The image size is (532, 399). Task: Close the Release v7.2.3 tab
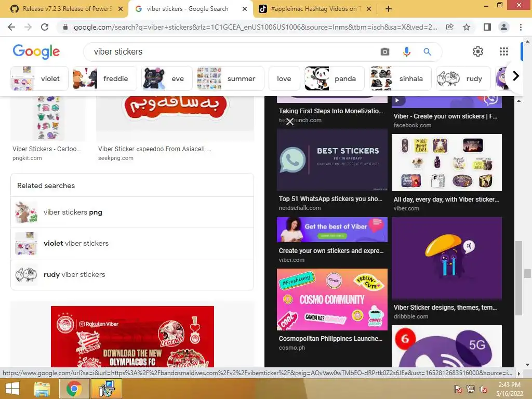121,9
